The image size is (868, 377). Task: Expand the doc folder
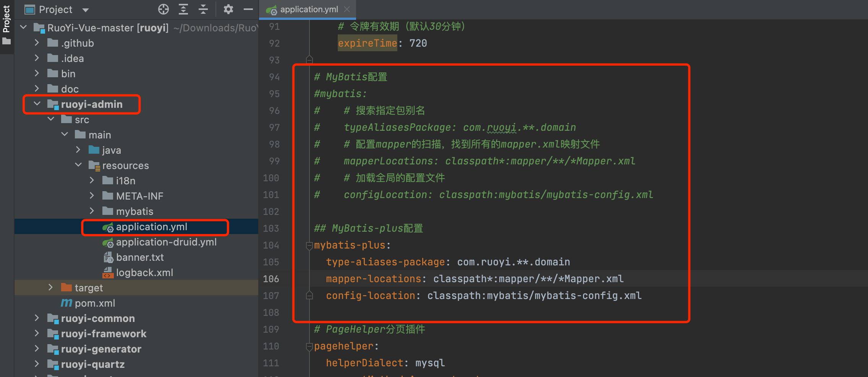coord(37,89)
